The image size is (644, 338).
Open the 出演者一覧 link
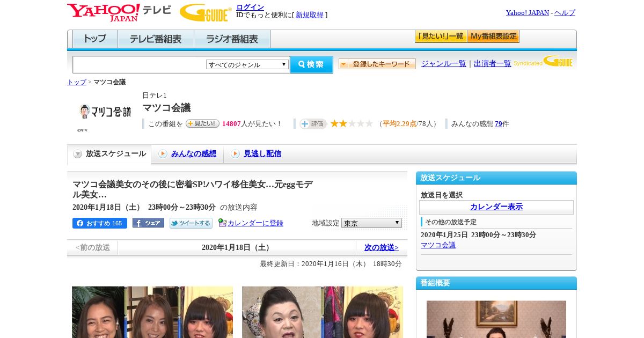click(493, 63)
